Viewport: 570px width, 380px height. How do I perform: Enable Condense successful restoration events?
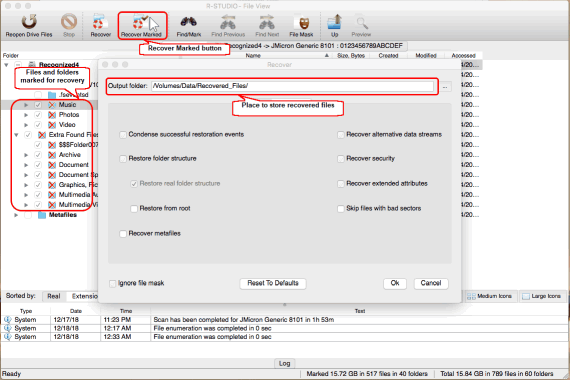click(x=123, y=135)
